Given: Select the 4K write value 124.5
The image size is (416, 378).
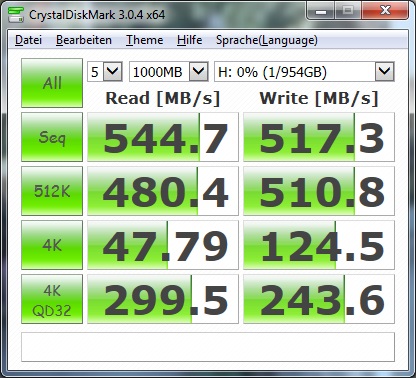Looking at the screenshot, I should pos(319,245).
